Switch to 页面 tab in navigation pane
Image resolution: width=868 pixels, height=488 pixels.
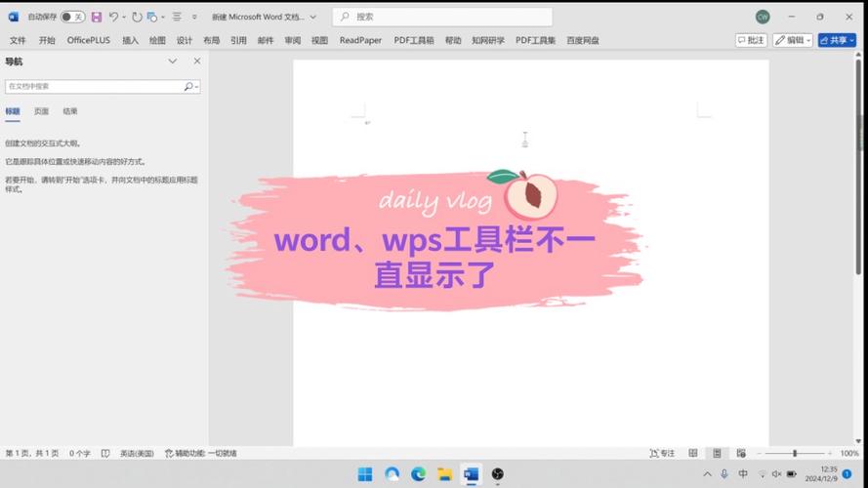click(42, 111)
